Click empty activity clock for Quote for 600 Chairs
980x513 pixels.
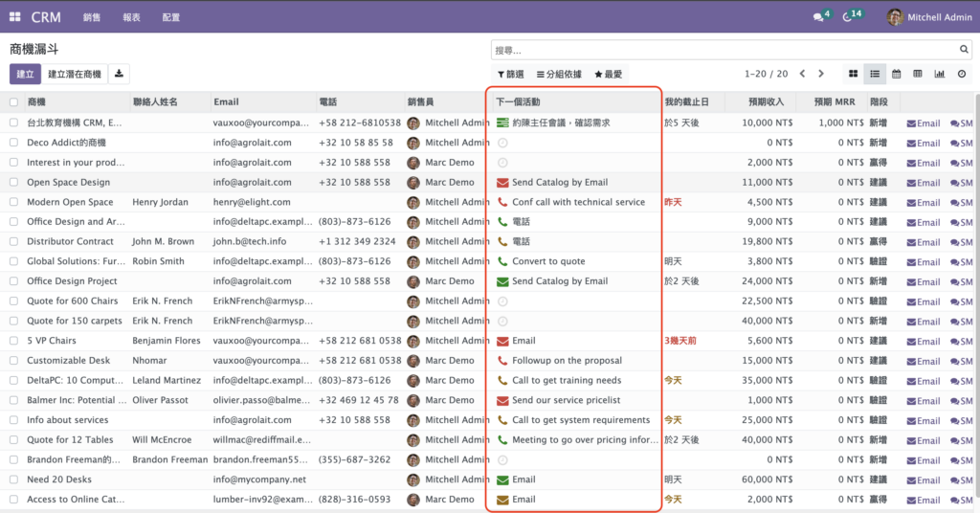(502, 301)
